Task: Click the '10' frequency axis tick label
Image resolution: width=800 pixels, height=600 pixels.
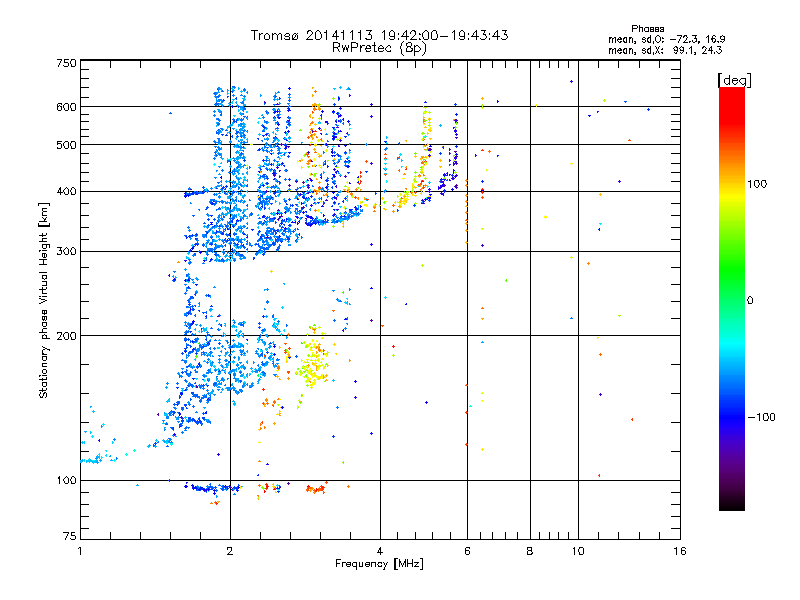Action: click(578, 551)
